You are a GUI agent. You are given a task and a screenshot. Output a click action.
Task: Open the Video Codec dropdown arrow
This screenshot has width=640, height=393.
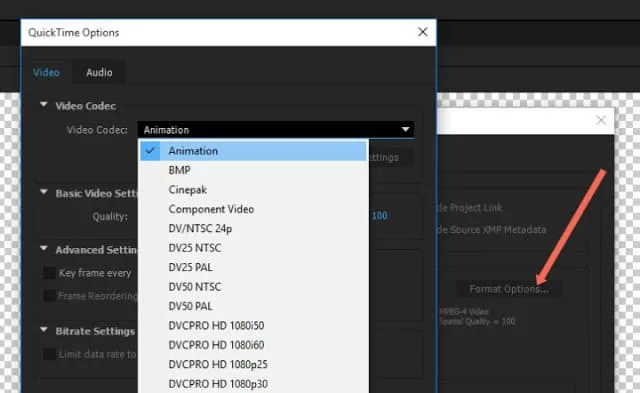pos(405,130)
